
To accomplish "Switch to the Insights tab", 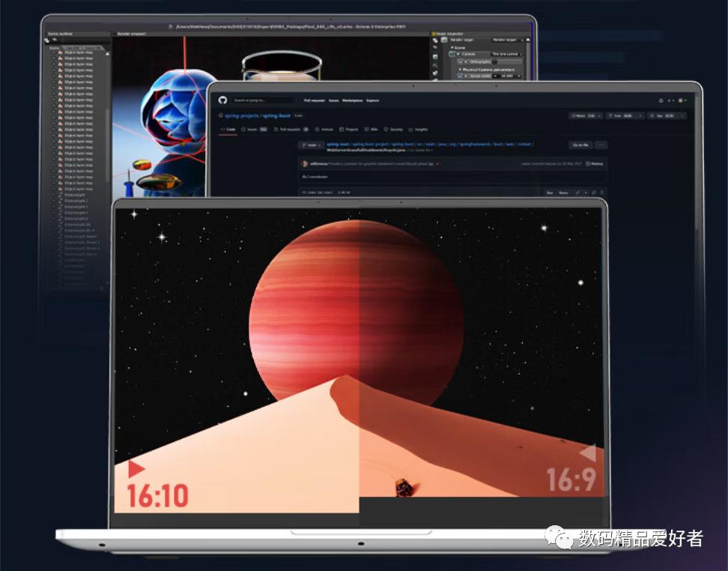I will click(x=418, y=130).
